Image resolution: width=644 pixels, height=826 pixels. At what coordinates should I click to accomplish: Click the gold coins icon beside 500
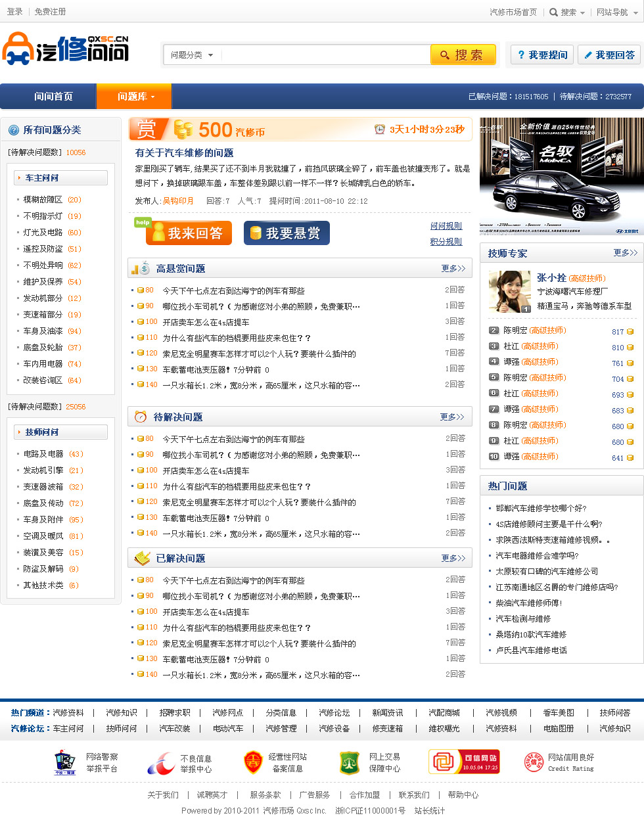[x=183, y=129]
